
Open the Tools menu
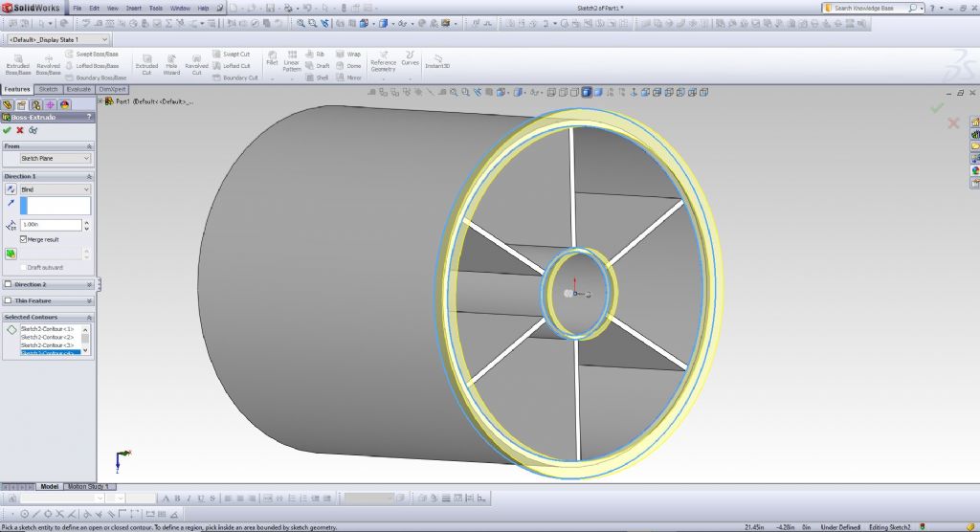point(156,8)
